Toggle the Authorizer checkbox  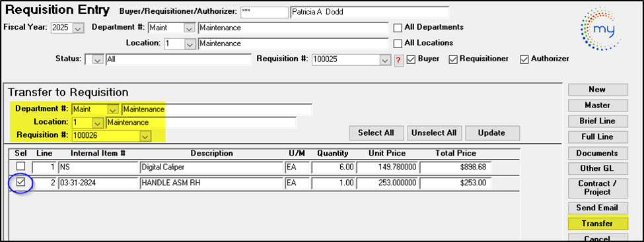pos(524,59)
